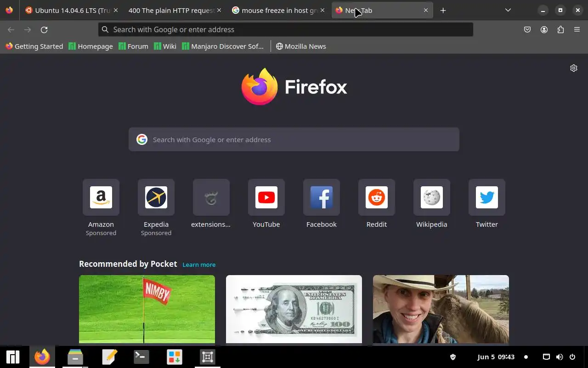Select the New Tab tab
This screenshot has width=588, height=368.
coord(382,10)
